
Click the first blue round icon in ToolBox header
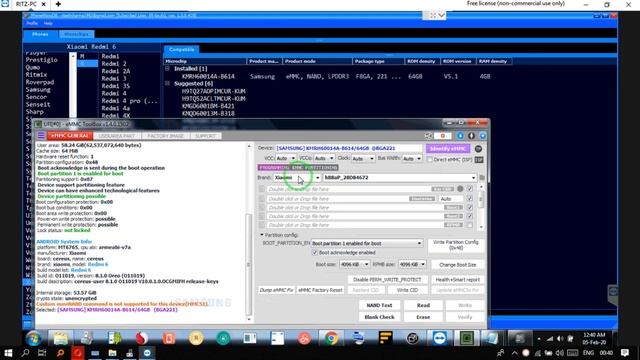(460, 136)
